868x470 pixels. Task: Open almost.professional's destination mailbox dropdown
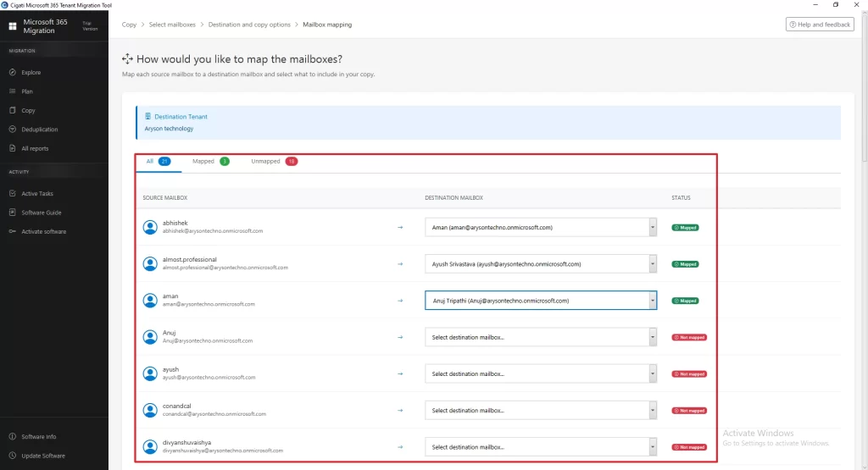click(x=541, y=263)
